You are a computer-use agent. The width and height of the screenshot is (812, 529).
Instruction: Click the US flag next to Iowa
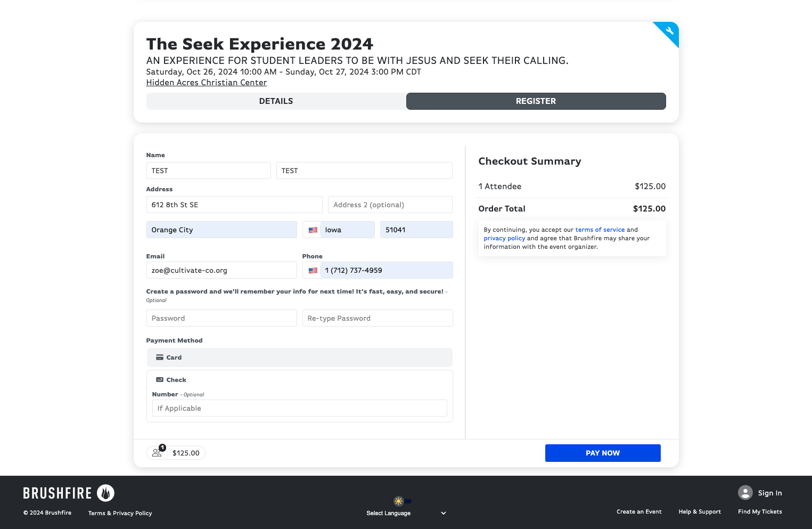pos(313,230)
